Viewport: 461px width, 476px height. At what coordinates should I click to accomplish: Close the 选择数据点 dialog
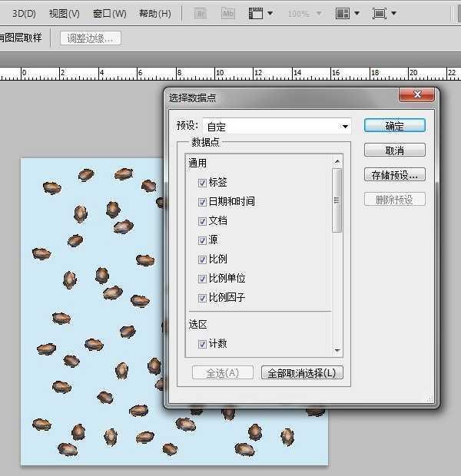tap(417, 95)
